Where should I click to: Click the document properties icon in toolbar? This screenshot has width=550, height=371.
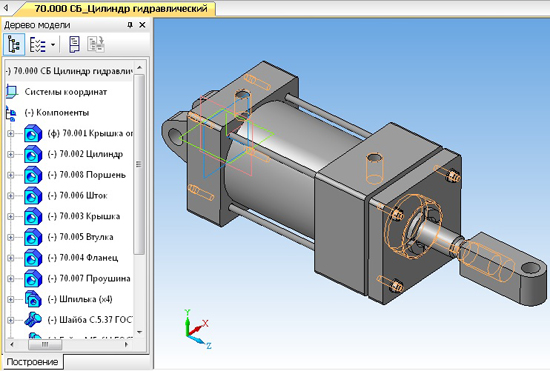[x=74, y=45]
